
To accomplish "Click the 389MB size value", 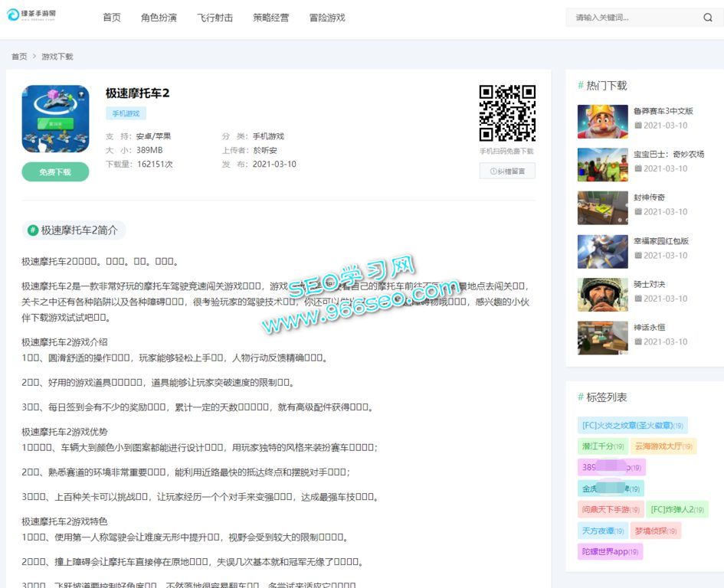I will tap(149, 150).
